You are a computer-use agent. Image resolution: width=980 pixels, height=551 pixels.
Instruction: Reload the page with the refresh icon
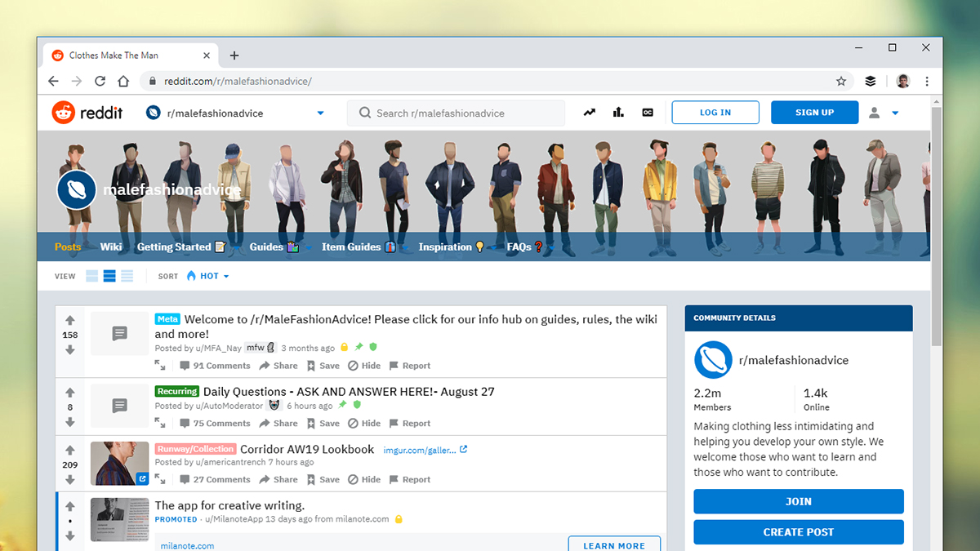[x=100, y=81]
